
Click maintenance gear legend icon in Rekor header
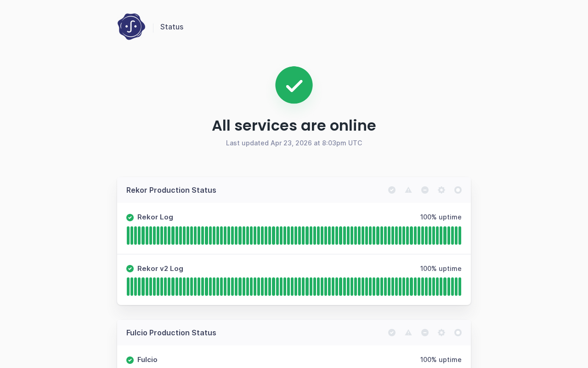[441, 190]
